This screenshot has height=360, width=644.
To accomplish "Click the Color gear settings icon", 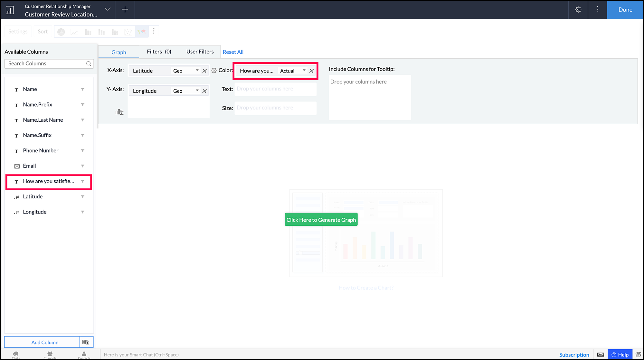I will pyautogui.click(x=214, y=71).
